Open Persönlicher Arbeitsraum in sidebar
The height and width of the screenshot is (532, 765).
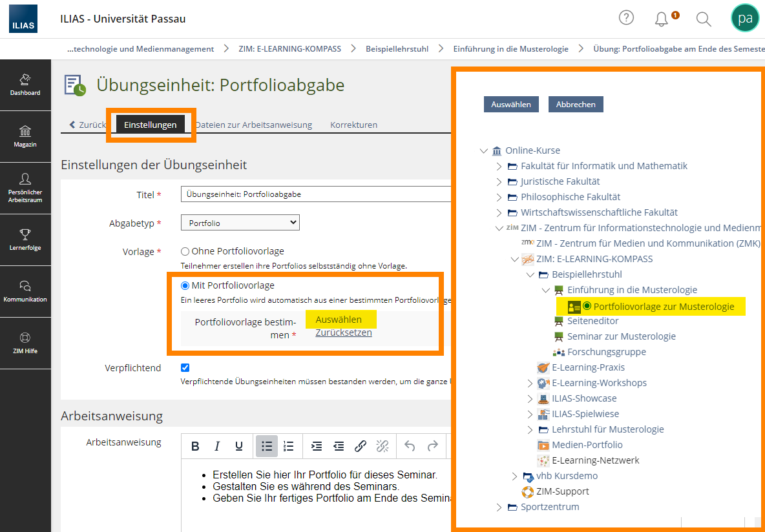click(25, 189)
